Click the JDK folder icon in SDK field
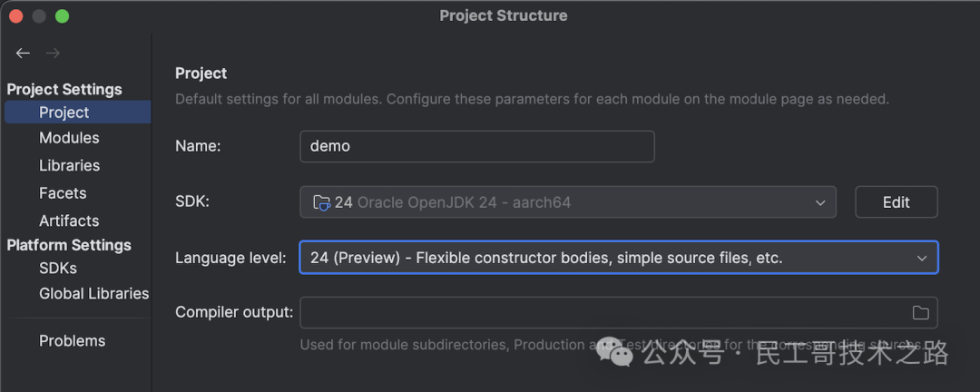The height and width of the screenshot is (392, 980). tap(321, 202)
